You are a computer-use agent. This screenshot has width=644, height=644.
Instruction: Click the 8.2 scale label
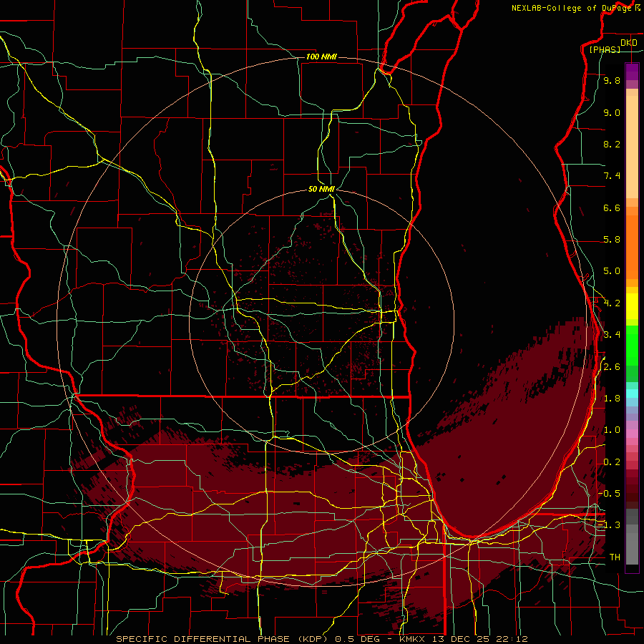pyautogui.click(x=612, y=144)
